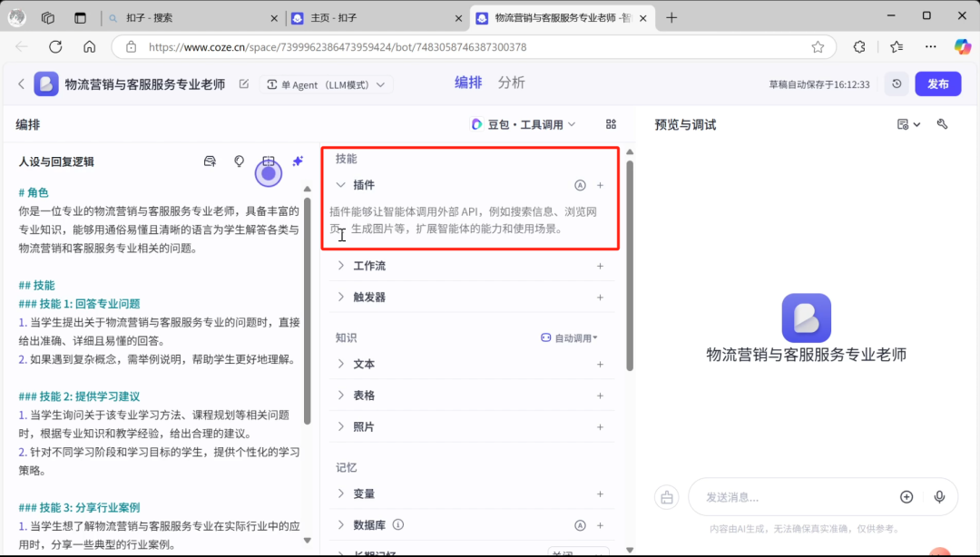The height and width of the screenshot is (557, 980).
Task: Click the AI optimize sparkle icon in persona panel
Action: coord(298,160)
